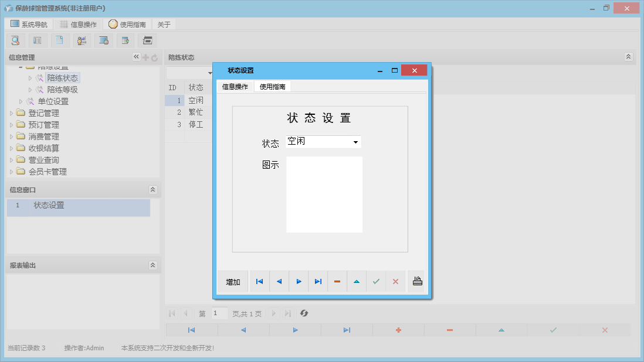Click the delete record icon in the dialog
644x362 pixels.
click(x=337, y=281)
